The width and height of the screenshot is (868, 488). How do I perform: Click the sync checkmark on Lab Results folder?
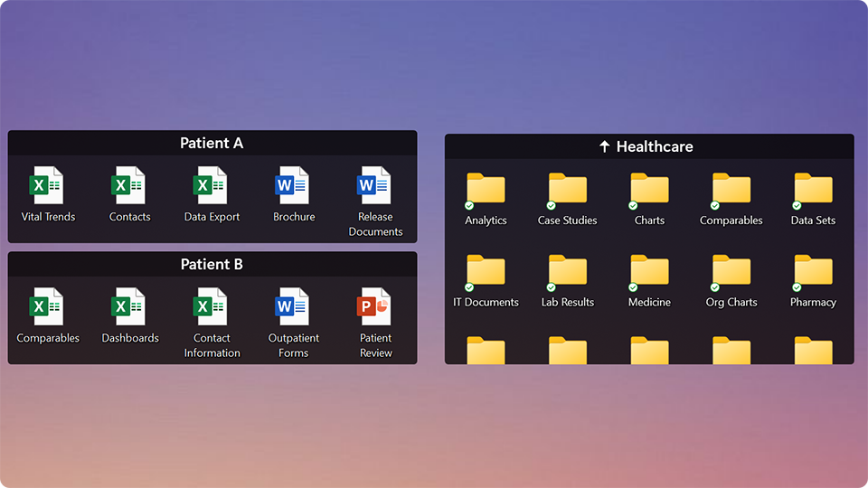[552, 287]
